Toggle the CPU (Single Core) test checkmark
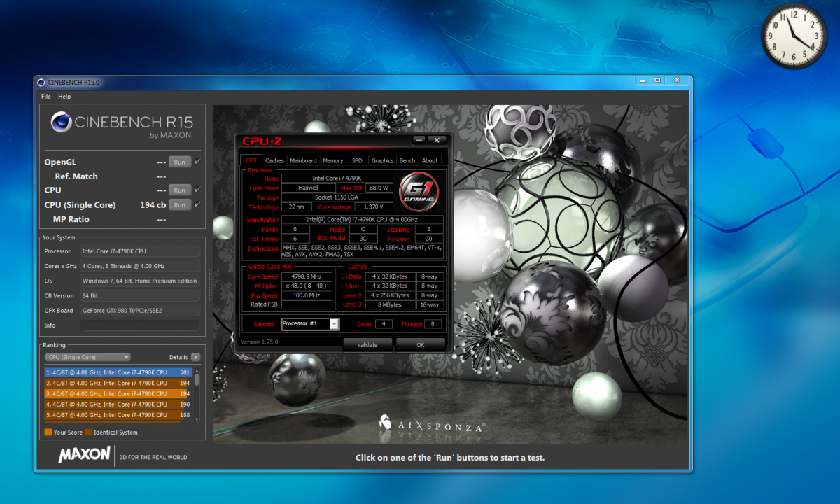Viewport: 840px width, 504px height. 197,204
